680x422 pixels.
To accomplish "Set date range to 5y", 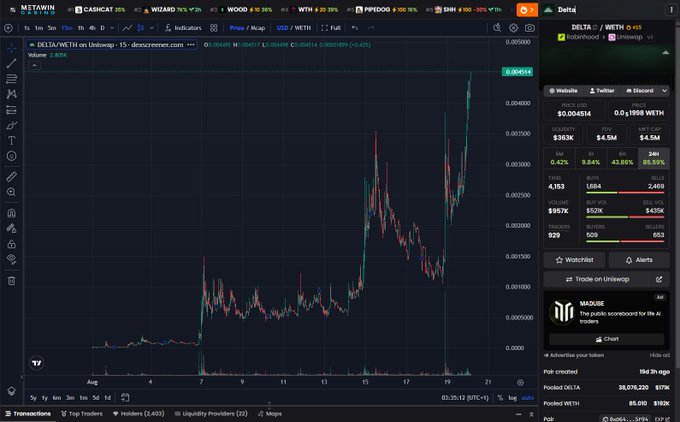I will click(x=33, y=398).
